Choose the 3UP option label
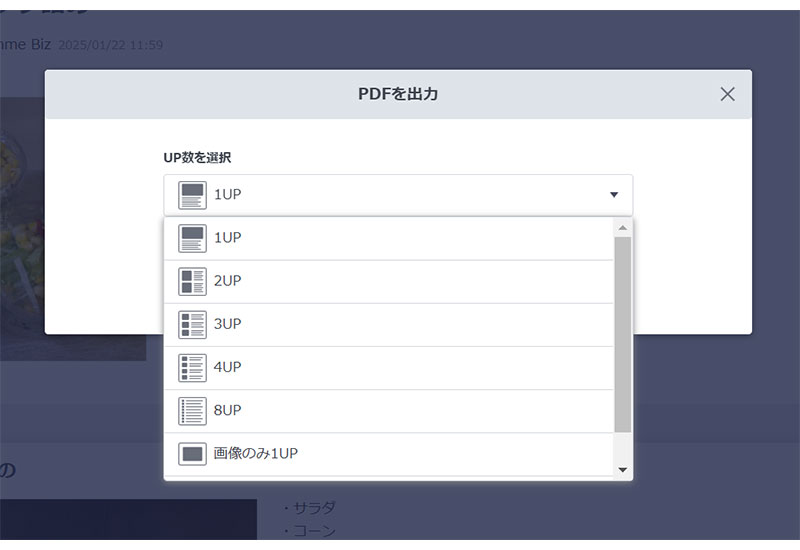The image size is (800, 550). point(228,324)
